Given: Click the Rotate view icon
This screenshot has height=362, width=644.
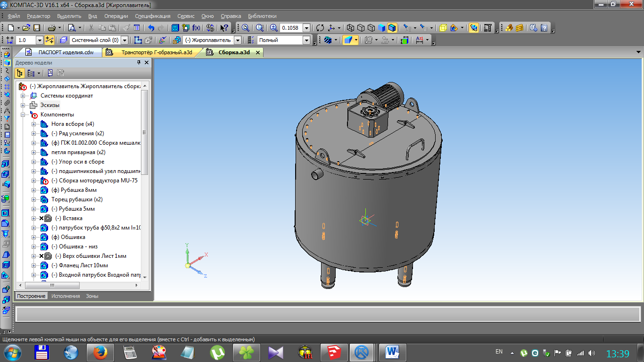Looking at the screenshot, I should pos(320,28).
